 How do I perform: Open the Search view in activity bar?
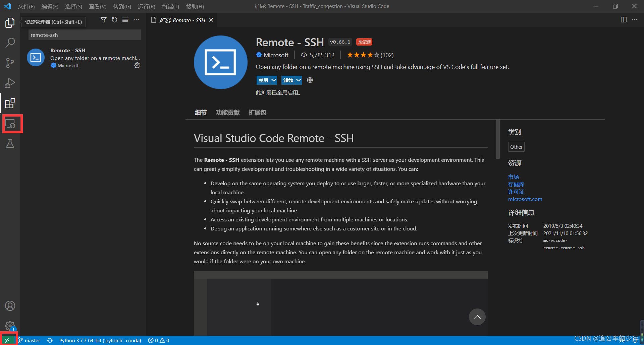tap(10, 43)
